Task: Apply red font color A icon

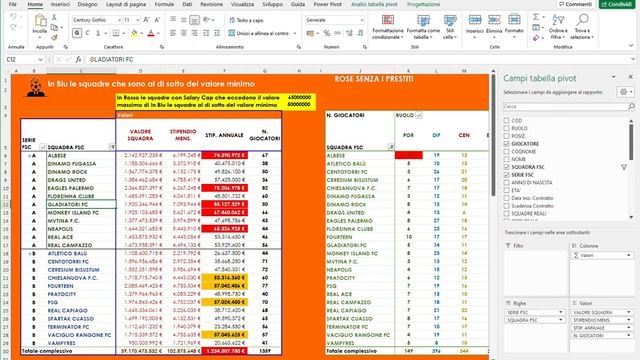Action: (151, 33)
